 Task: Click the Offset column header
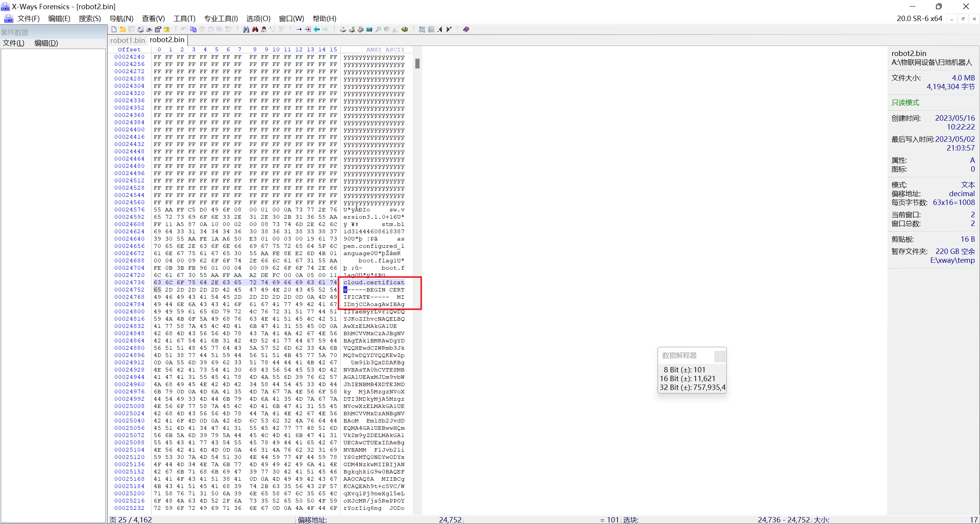(129, 49)
